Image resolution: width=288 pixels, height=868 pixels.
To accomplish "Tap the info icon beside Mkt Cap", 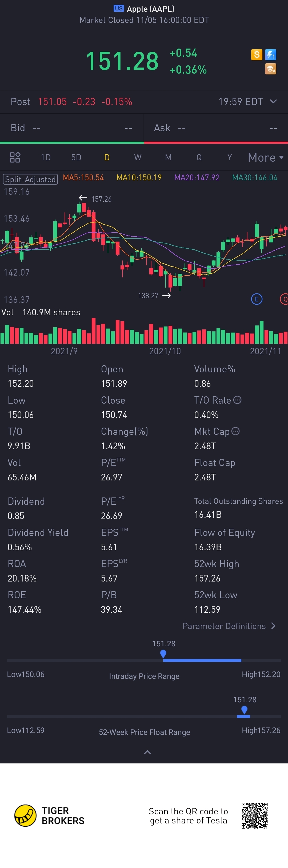I will pos(236,431).
